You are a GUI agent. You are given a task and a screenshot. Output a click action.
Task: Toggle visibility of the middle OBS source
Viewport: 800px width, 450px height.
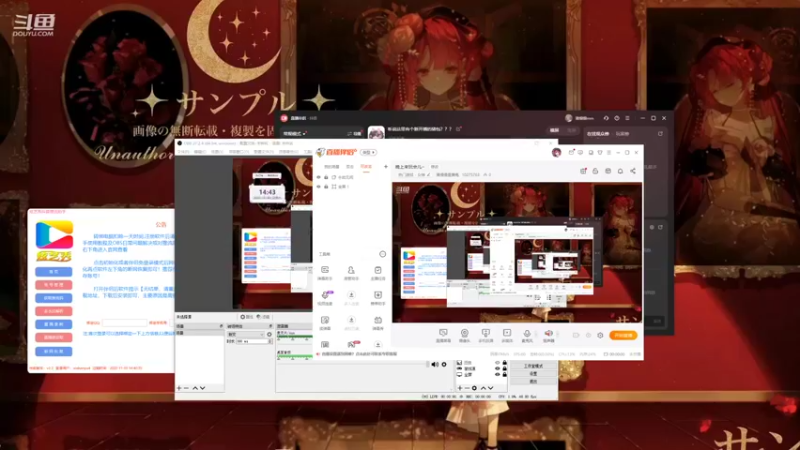coord(497,368)
